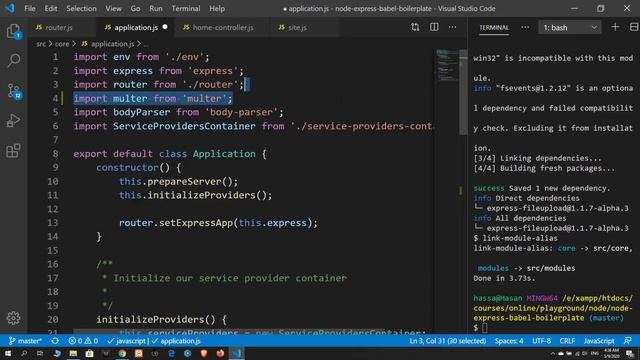Click the Open Changes compare icon
The image size is (640, 360).
pos(415,27)
